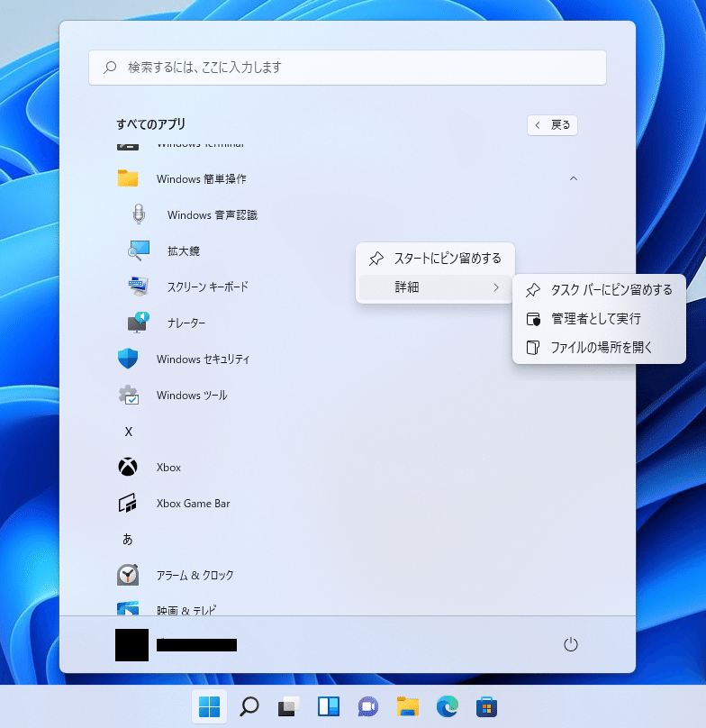Open the 詳細 context menu entry
This screenshot has width=706, height=728.
[435, 287]
